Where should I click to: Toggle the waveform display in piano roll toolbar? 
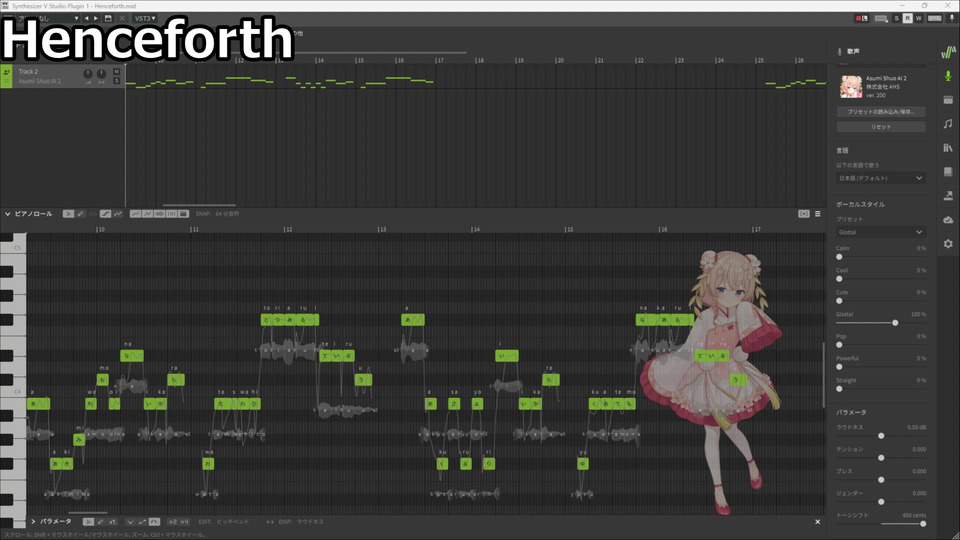tap(159, 214)
